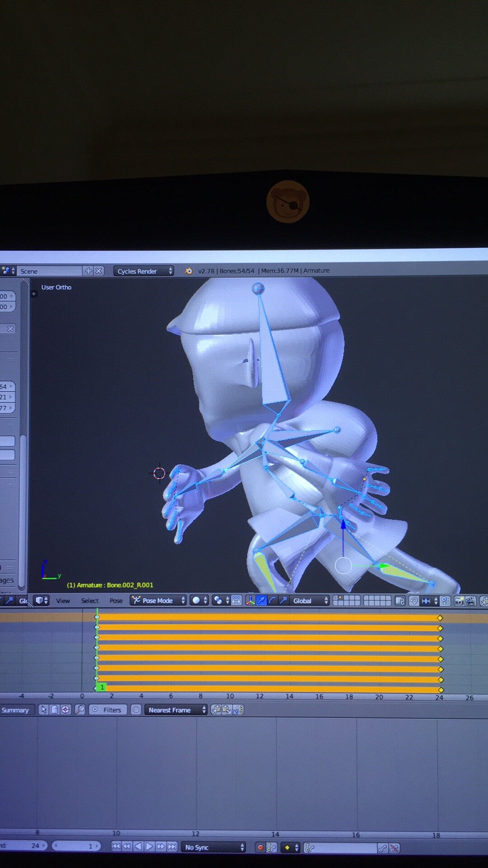The width and height of the screenshot is (488, 868).
Task: Click the first layer button grid
Action: [347, 600]
